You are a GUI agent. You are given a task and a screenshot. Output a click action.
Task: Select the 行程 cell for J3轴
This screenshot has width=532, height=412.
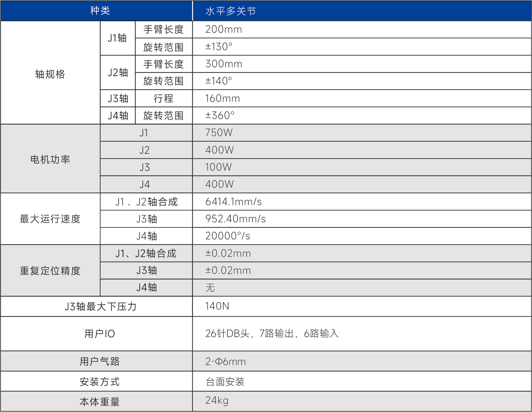click(163, 99)
